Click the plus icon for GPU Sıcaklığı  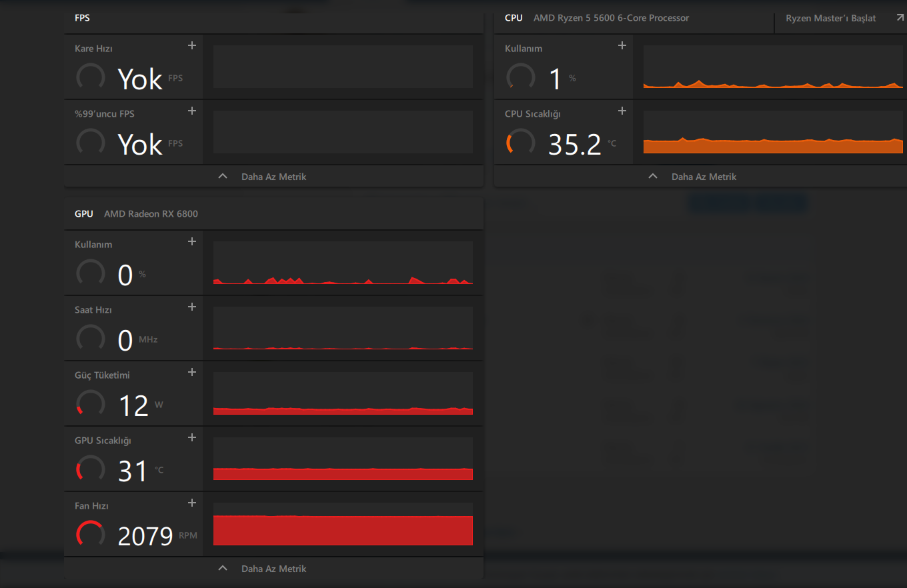coord(192,437)
